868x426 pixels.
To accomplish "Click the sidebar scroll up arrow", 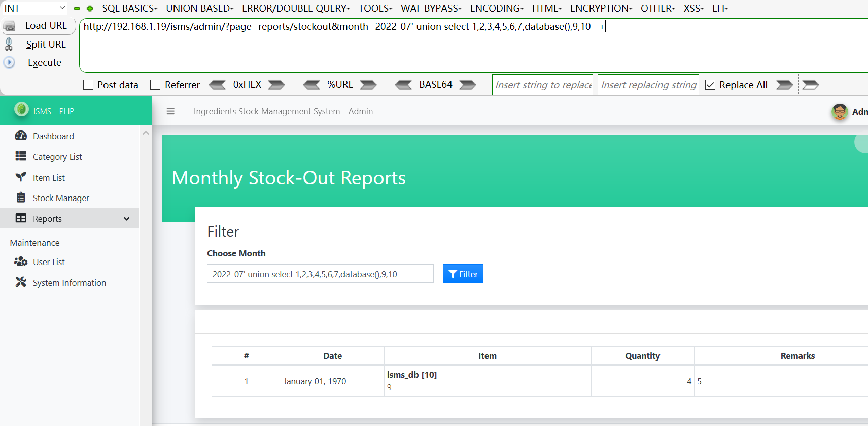I will (x=146, y=133).
